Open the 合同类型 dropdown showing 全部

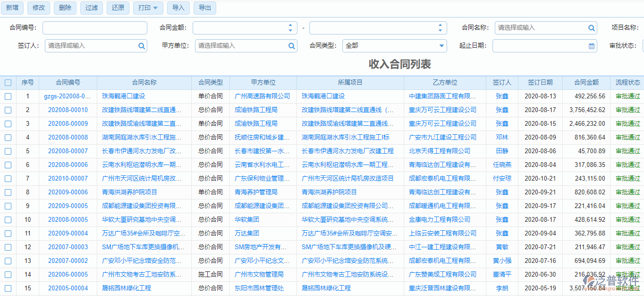coord(394,46)
